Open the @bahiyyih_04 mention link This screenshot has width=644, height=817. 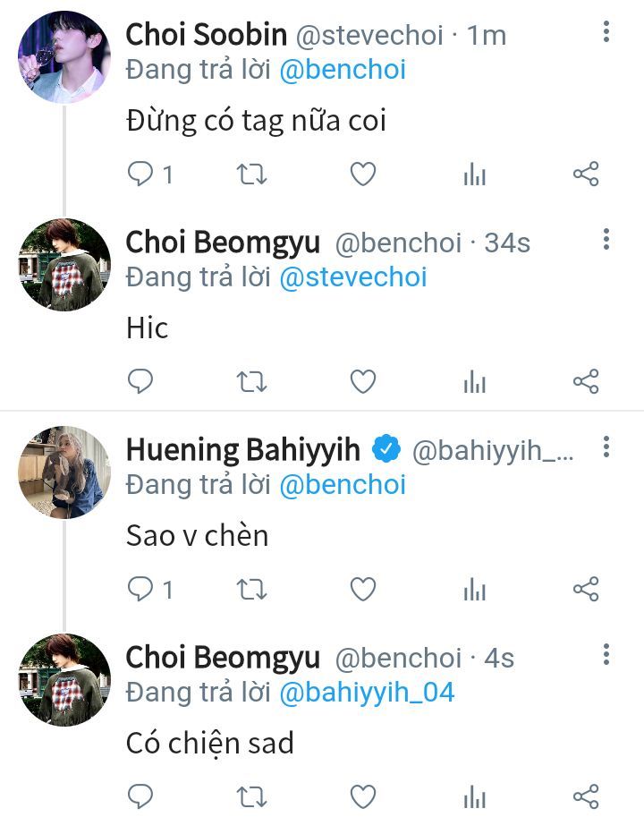367,692
